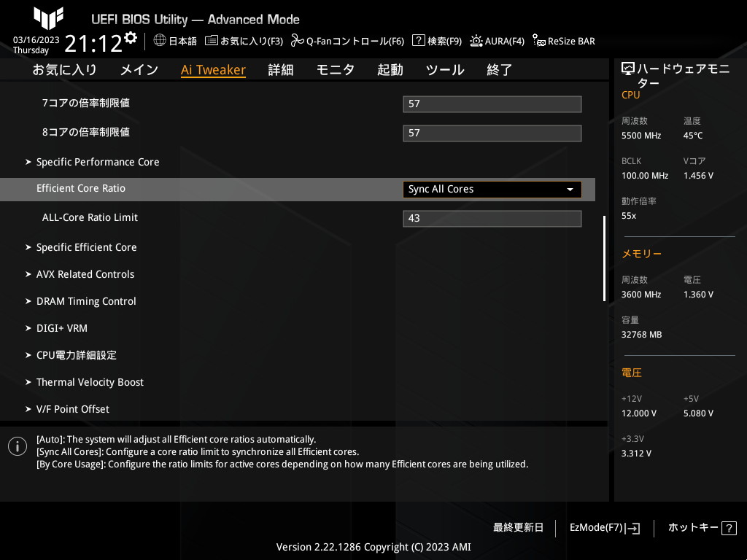Click the 動作倍率 value 55x
747x560 pixels.
tap(629, 216)
